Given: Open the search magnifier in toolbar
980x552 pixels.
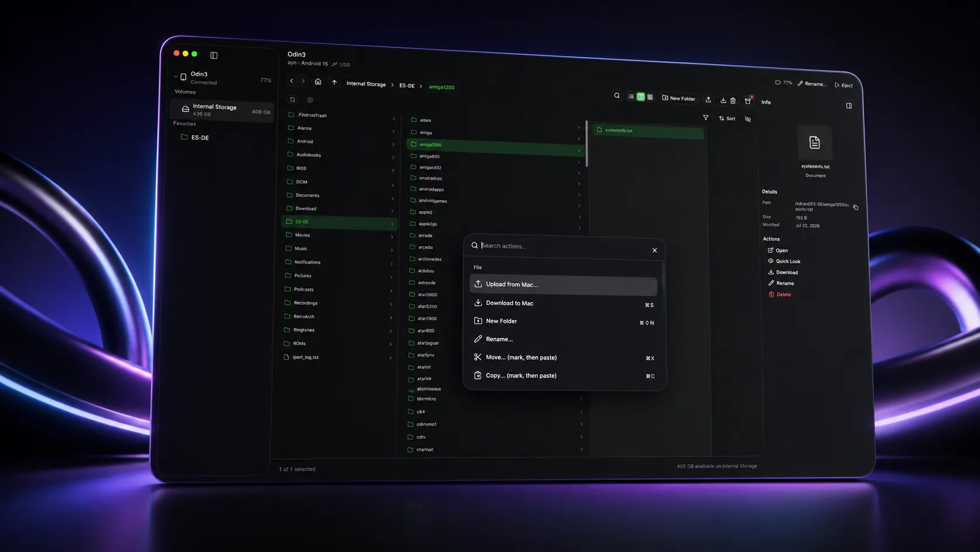Looking at the screenshot, I should click(x=617, y=96).
